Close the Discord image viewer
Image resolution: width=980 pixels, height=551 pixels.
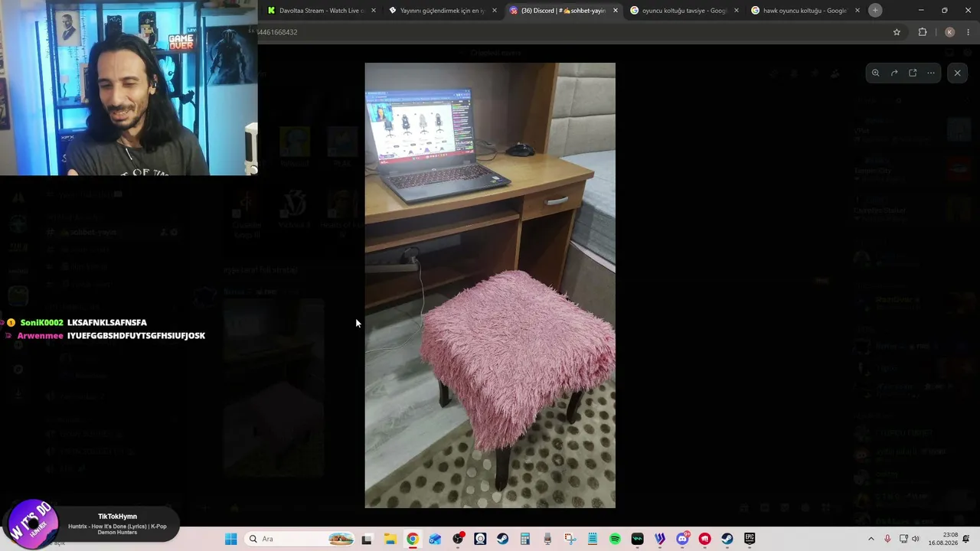click(957, 73)
